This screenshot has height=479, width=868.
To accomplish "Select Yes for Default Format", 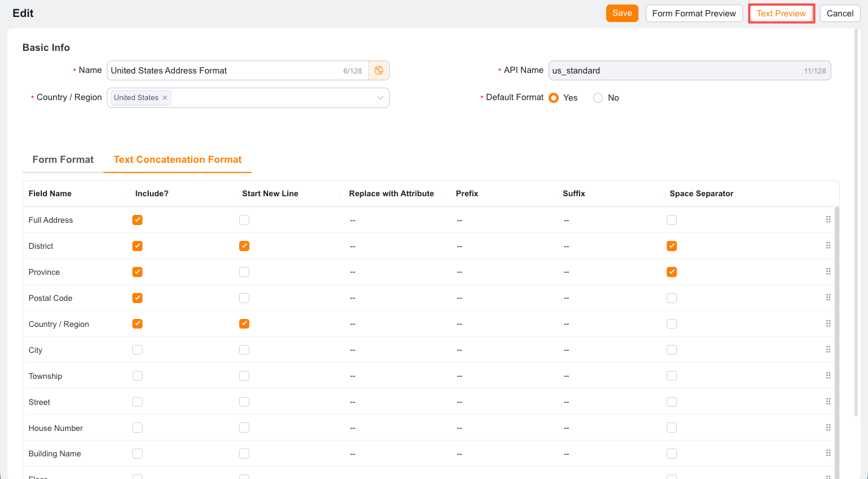I will pos(554,98).
